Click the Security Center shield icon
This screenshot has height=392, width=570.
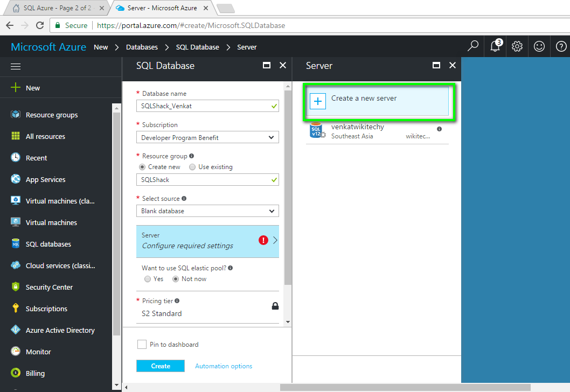(x=16, y=286)
